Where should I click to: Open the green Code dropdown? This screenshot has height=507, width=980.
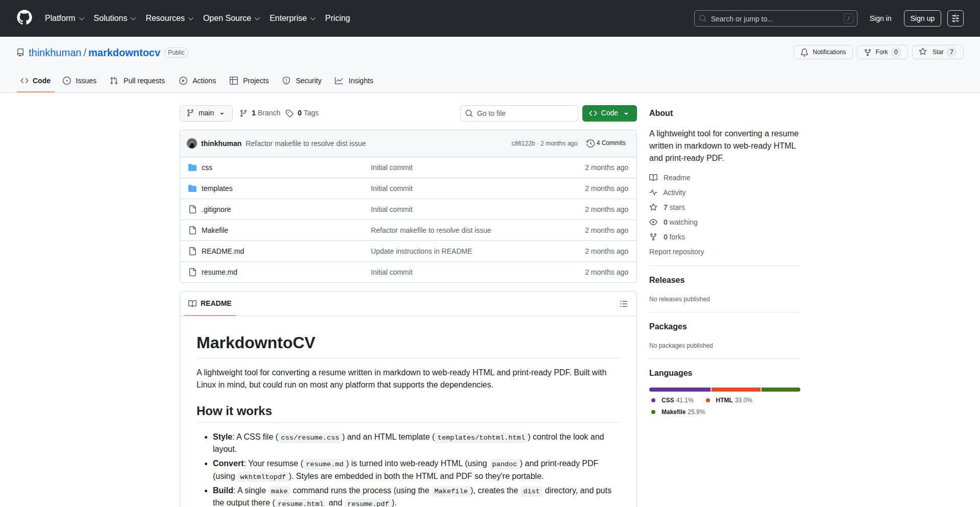[609, 113]
